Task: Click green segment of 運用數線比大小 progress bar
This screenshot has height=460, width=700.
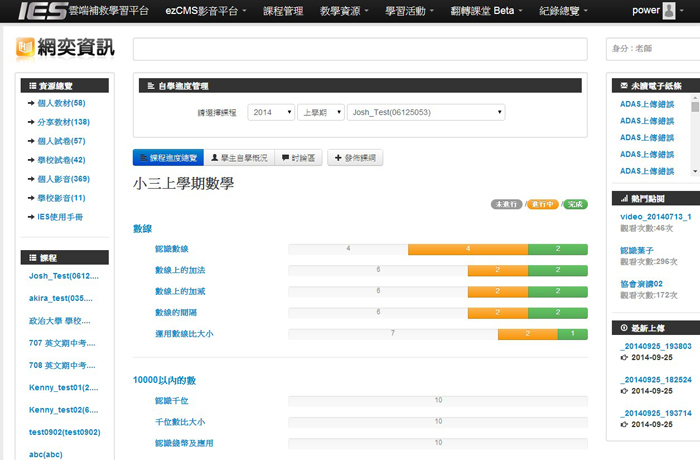Action: coord(573,334)
